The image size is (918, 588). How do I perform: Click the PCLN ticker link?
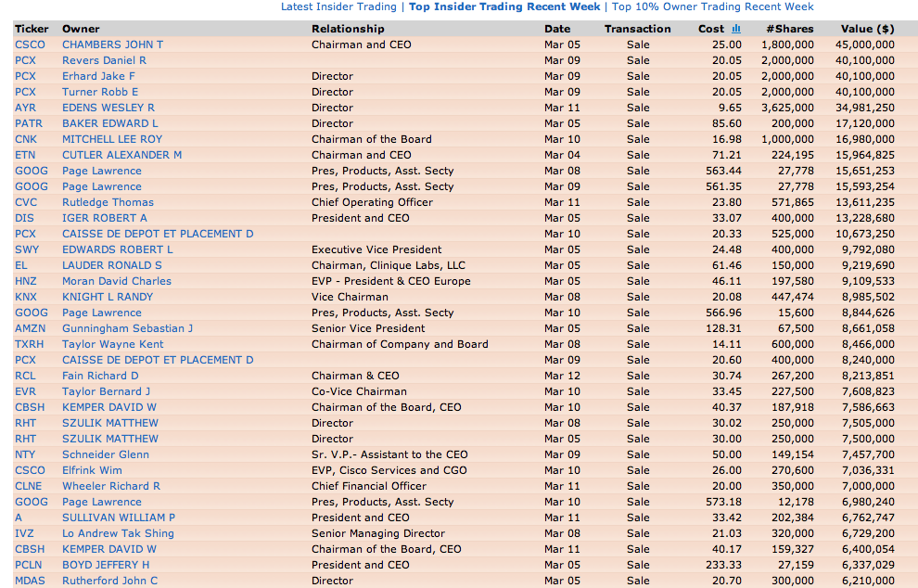[x=29, y=565]
